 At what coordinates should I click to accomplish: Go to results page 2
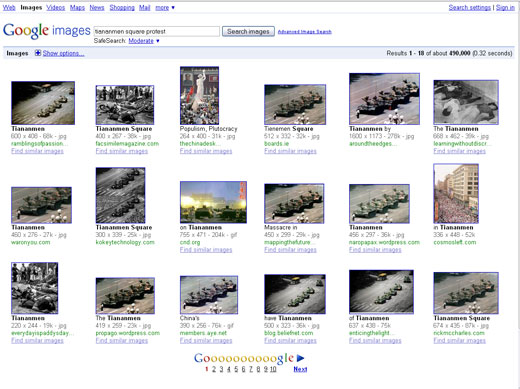[x=214, y=369]
